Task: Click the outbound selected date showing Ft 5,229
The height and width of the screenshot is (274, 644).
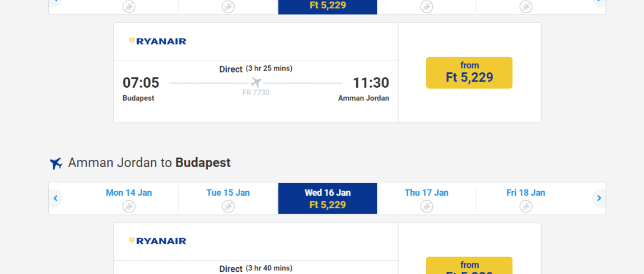Action: pos(328,6)
